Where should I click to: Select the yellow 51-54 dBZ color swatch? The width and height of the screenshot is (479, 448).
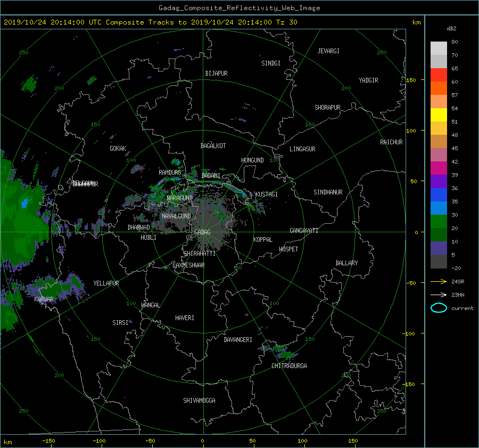pos(439,115)
